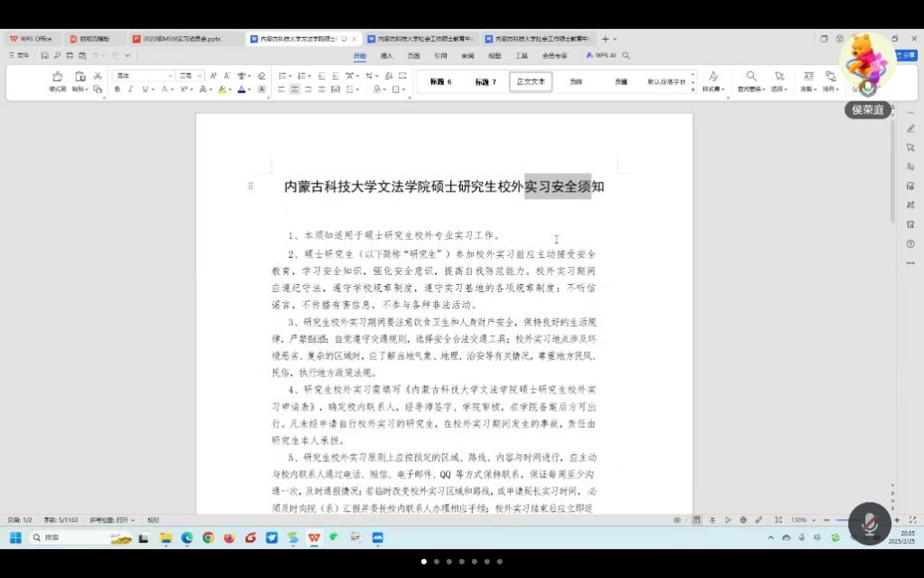The image size is (924, 578).
Task: Apply the 正文文本 style
Action: (531, 81)
